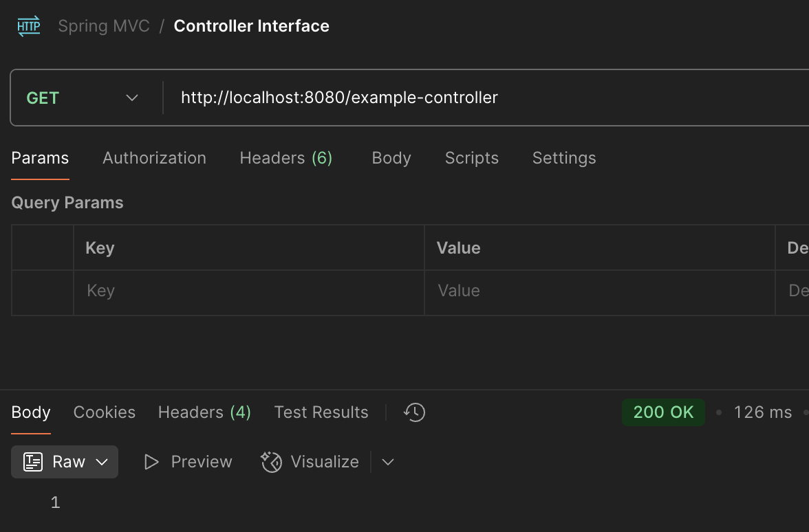Show the response Cookies tab
Image resolution: width=809 pixels, height=532 pixels.
[x=105, y=412]
